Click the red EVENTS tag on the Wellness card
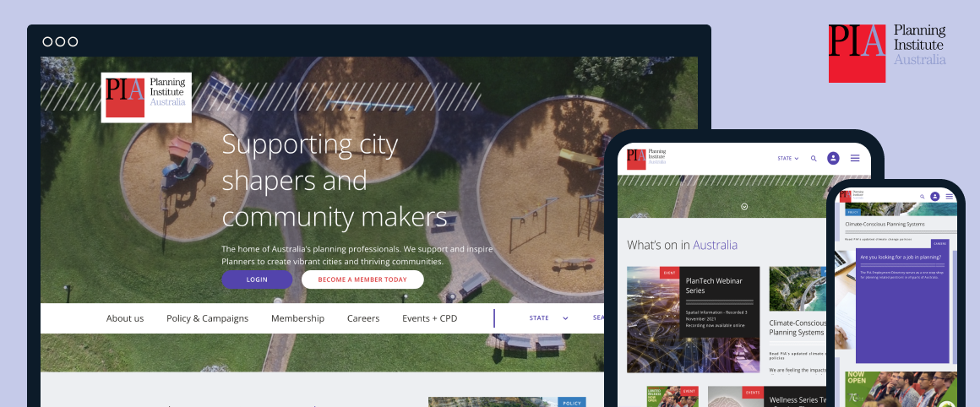 pyautogui.click(x=753, y=392)
